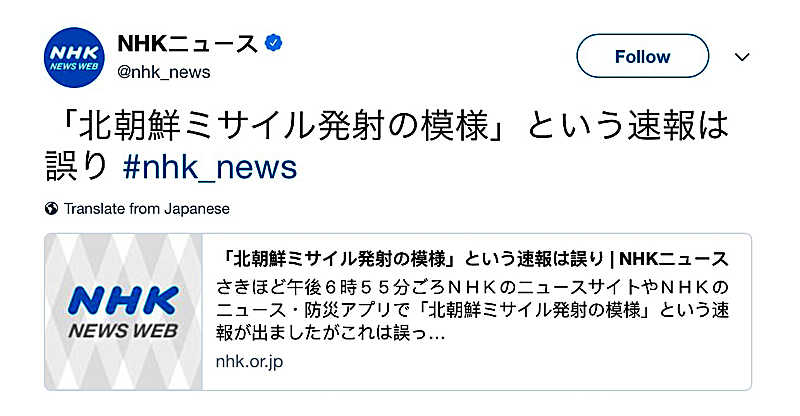Open the #nhk_news hashtag
Image resolution: width=800 pixels, height=416 pixels.
[x=210, y=167]
